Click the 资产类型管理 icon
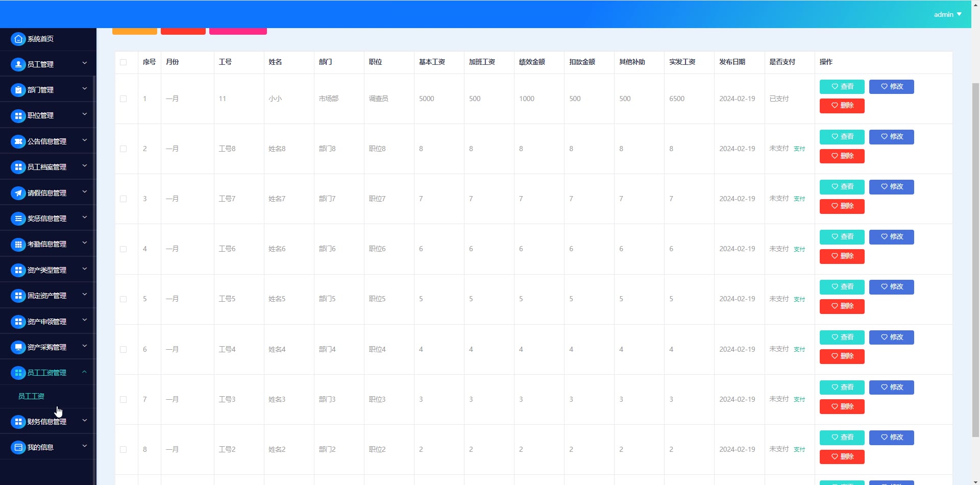 pyautogui.click(x=18, y=270)
